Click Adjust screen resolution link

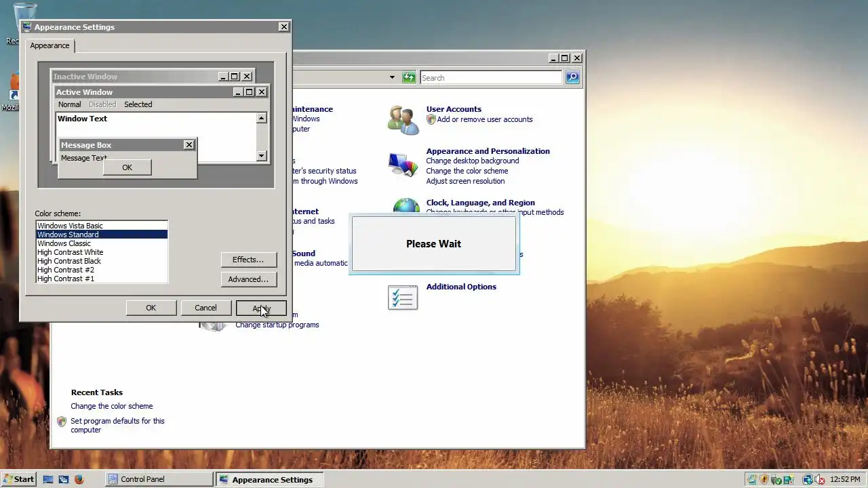pos(465,181)
